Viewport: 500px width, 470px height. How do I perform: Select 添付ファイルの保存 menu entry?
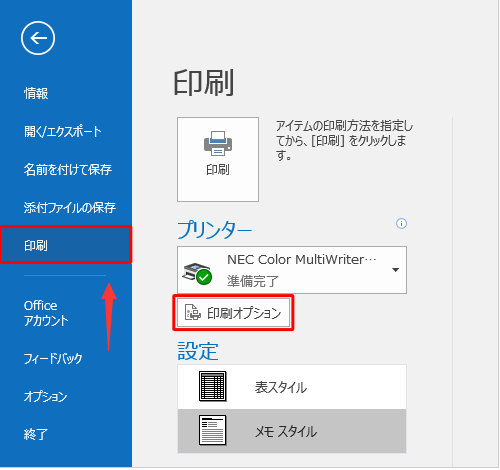70,207
